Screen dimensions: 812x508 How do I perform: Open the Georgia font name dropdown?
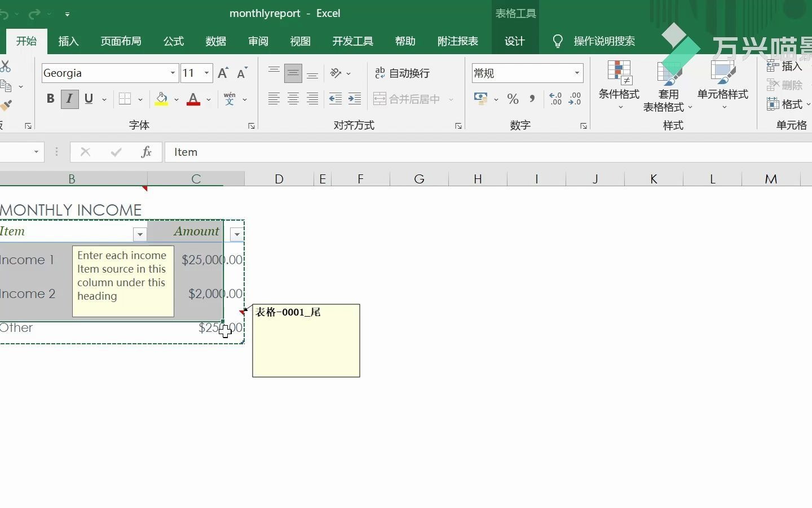173,73
